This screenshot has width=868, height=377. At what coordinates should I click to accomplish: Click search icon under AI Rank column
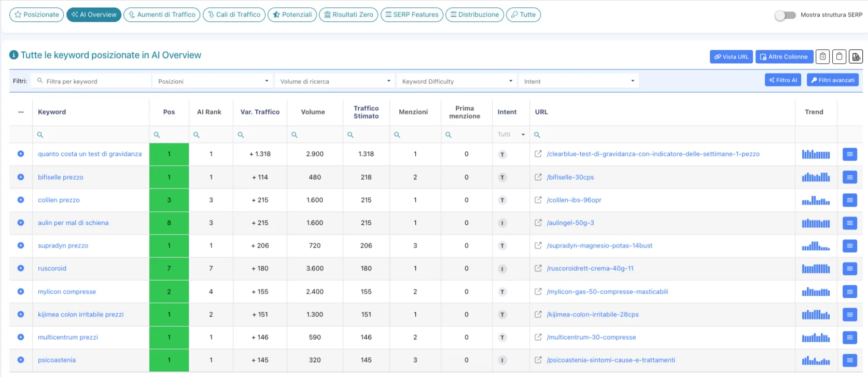pyautogui.click(x=197, y=135)
